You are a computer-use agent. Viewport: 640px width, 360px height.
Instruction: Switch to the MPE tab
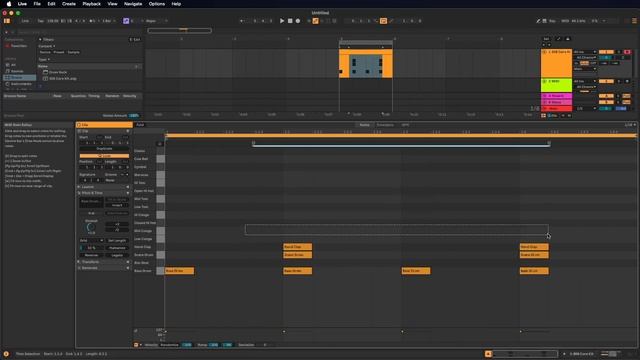(x=405, y=125)
